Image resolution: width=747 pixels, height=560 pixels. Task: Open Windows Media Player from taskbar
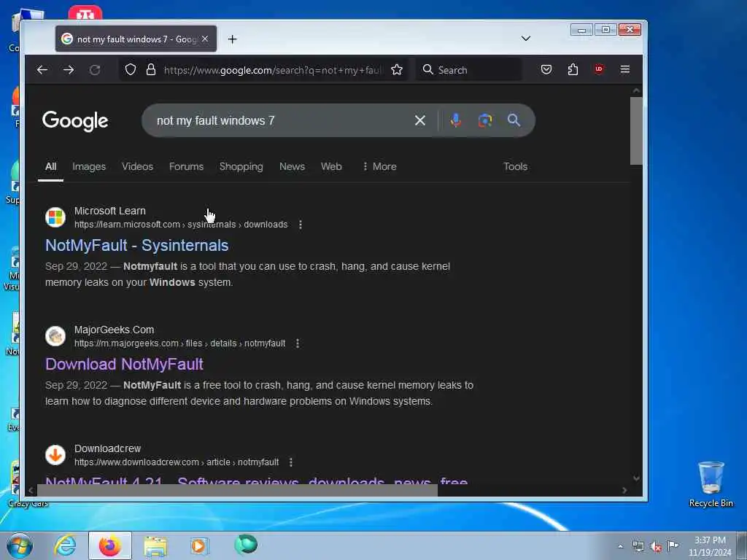[x=199, y=545]
